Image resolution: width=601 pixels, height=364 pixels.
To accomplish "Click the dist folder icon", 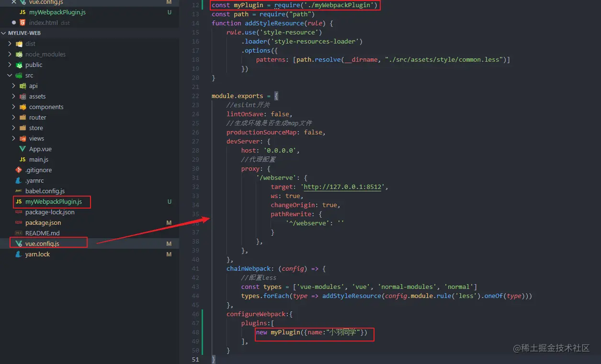I will tap(19, 44).
